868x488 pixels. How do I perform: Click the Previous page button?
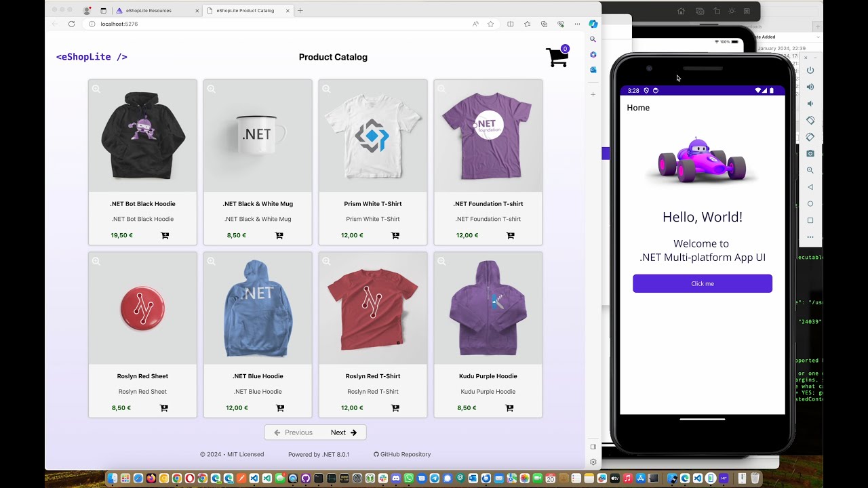[x=293, y=432]
